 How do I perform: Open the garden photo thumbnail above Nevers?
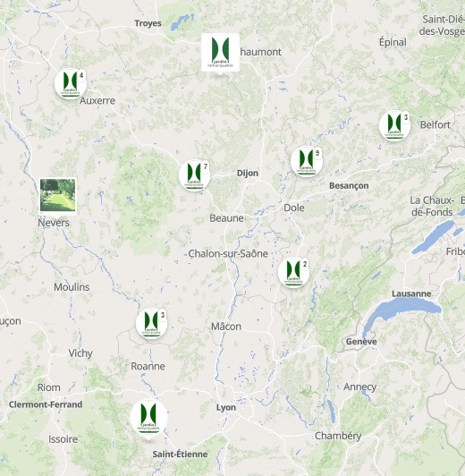click(57, 195)
